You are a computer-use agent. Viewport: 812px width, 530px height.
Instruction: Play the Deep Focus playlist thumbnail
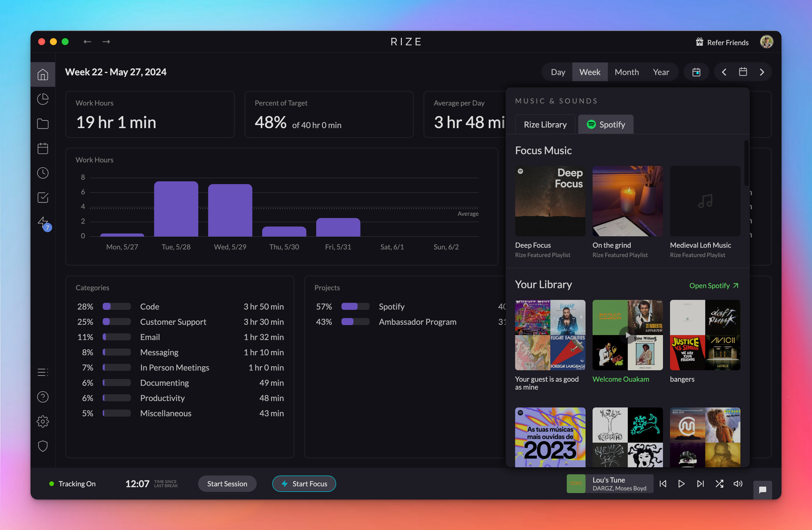tap(550, 201)
